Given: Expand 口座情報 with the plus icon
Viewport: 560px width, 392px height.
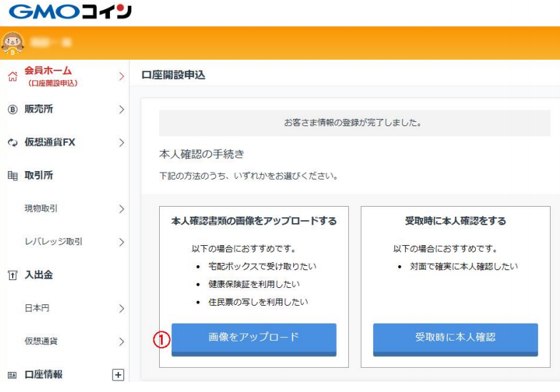Looking at the screenshot, I should [x=118, y=375].
